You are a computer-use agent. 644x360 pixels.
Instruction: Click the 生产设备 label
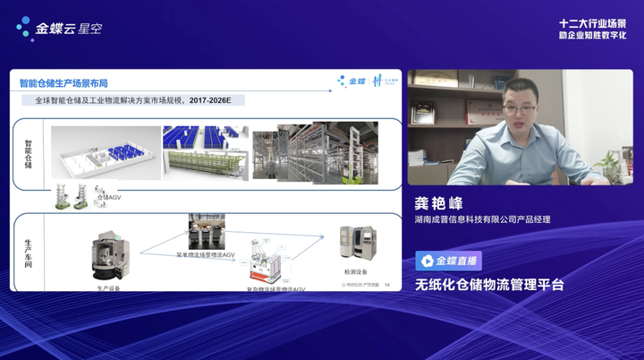click(x=108, y=288)
